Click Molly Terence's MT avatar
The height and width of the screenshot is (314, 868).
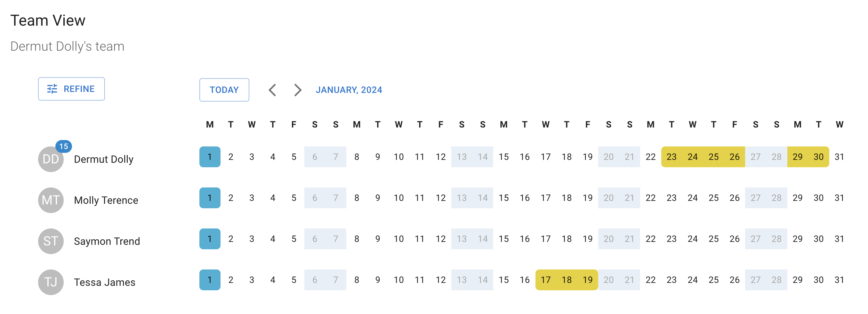tap(51, 200)
